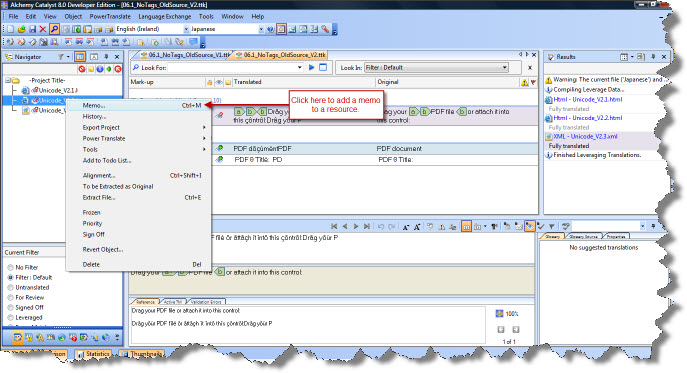Open Html - Unicode_V2.1.html result link

[x=588, y=99]
